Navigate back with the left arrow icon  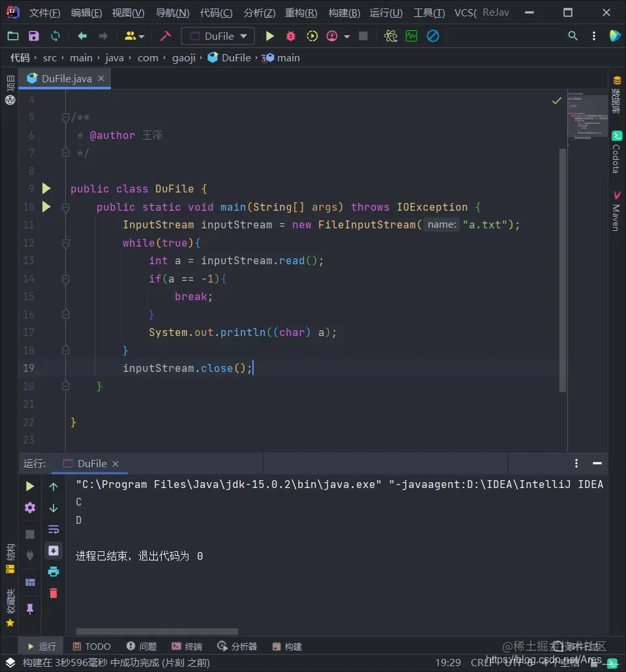coord(82,36)
